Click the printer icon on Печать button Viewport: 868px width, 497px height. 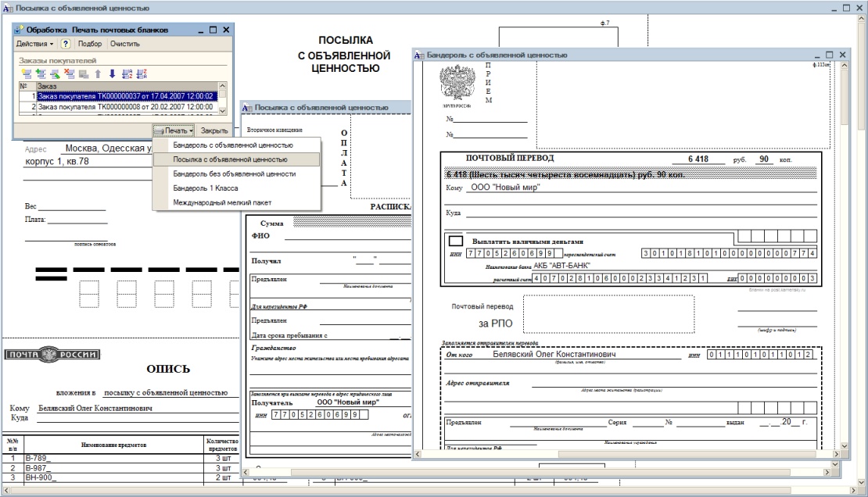[159, 131]
